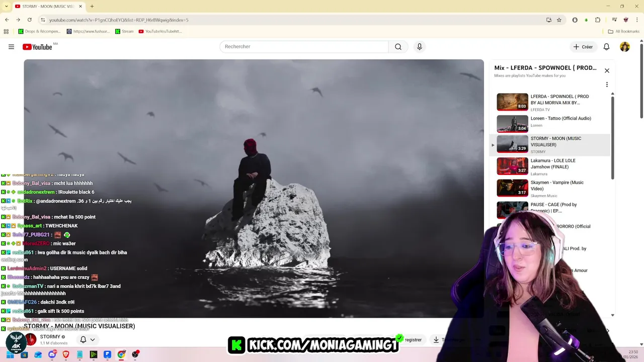Image resolution: width=644 pixels, height=362 pixels.
Task: Expand notification options chevron beside bell
Action: tap(93, 340)
